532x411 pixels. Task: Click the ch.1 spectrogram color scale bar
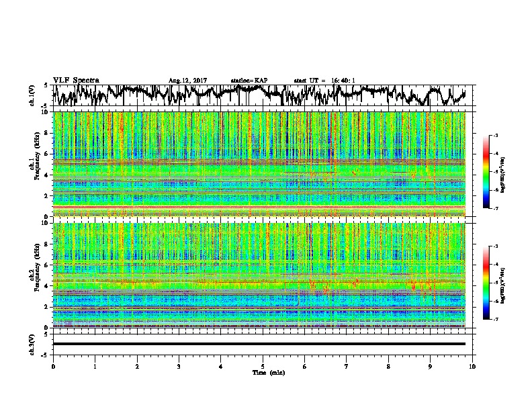pyautogui.click(x=486, y=172)
